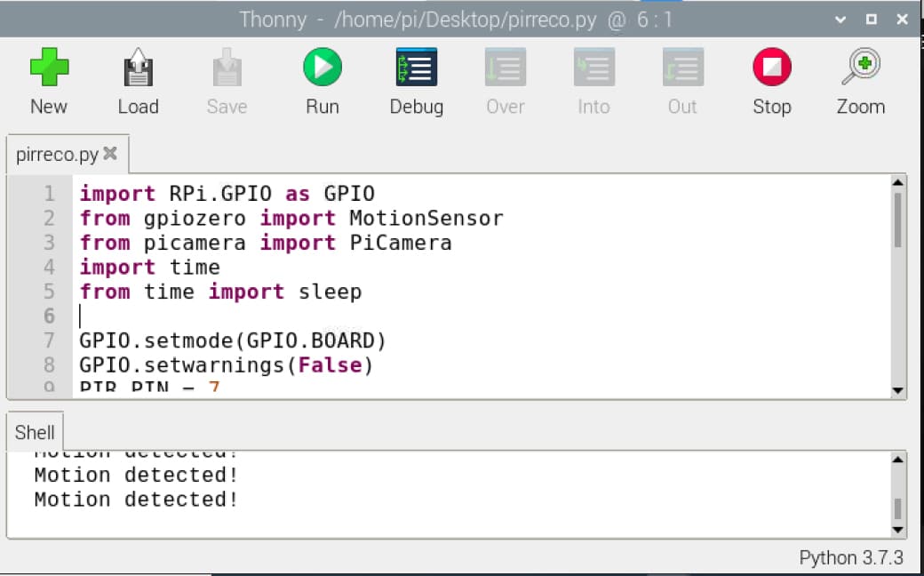Click the Step Out toolbar icon
Image resolution: width=924 pixels, height=576 pixels.
[682, 68]
